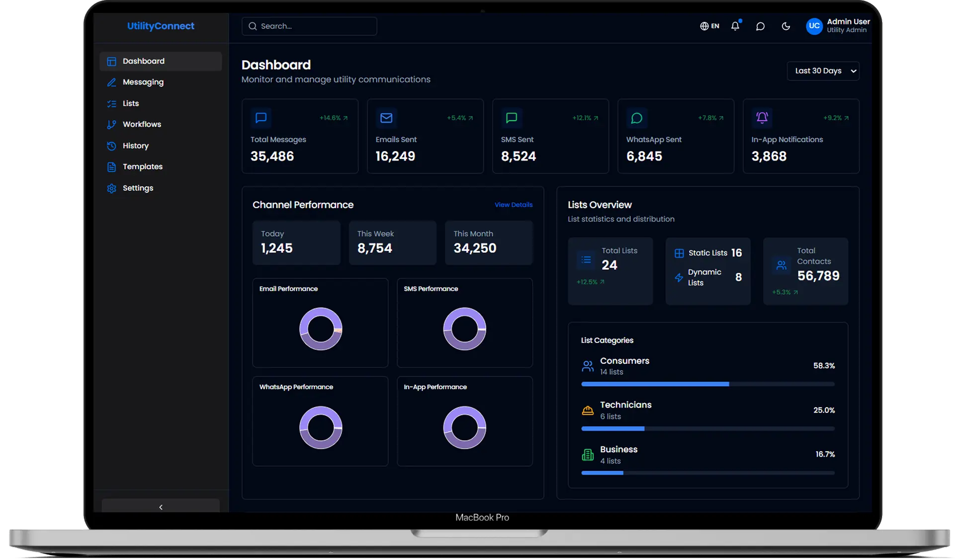Expand the Static Lists card
Screen dimensions: 959x560
pyautogui.click(x=708, y=253)
